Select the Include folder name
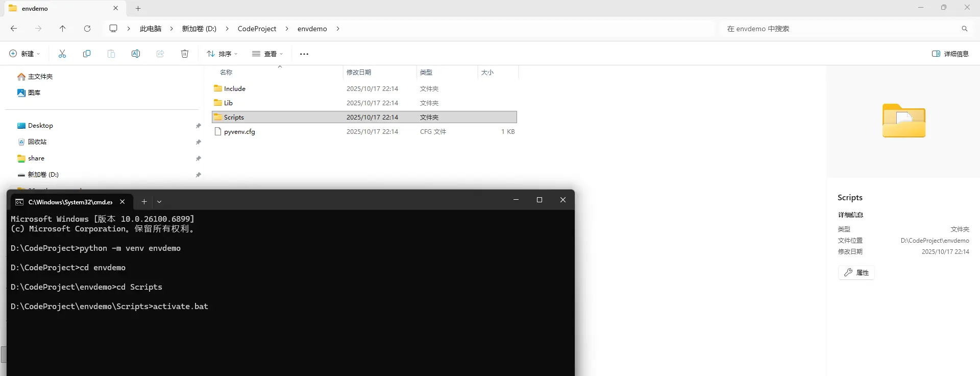The image size is (980, 376). (x=235, y=88)
